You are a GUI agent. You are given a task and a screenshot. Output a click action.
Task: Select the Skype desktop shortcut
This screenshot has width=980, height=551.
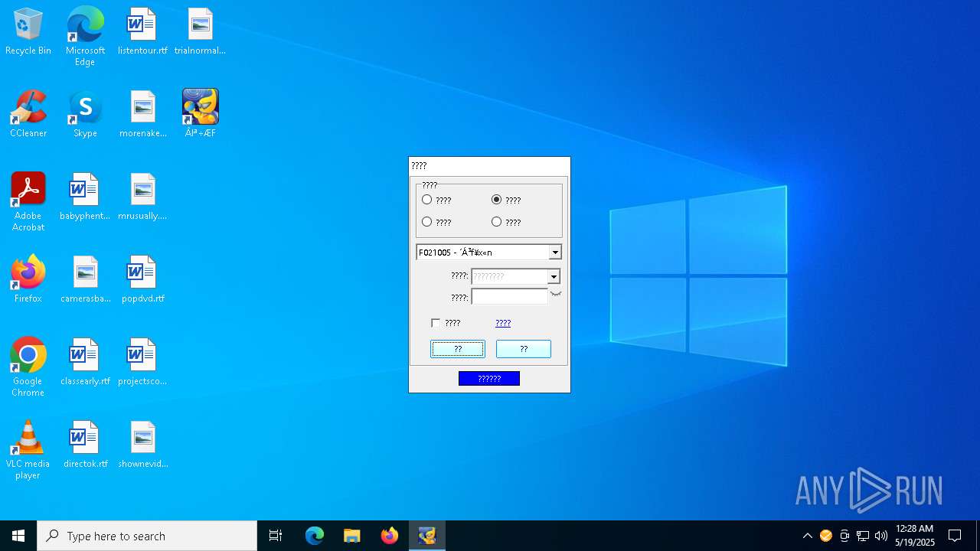(x=85, y=115)
